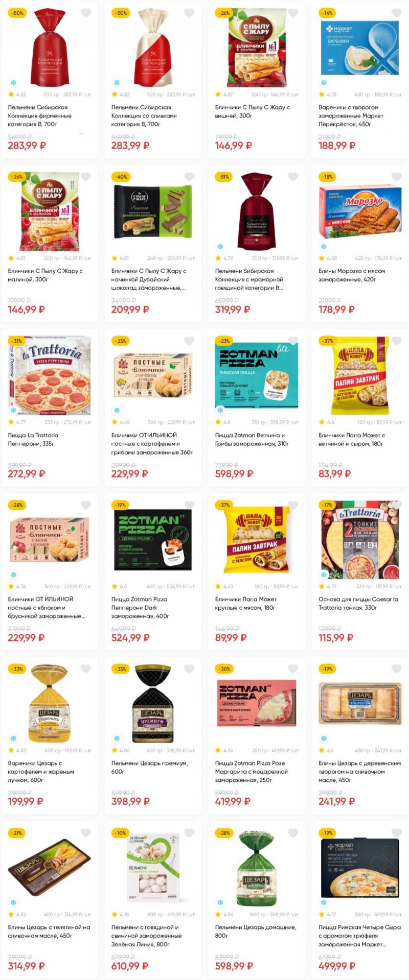Image resolution: width=409 pixels, height=980 pixels.
Task: Click the -51% discount badge
Action: pos(224,177)
